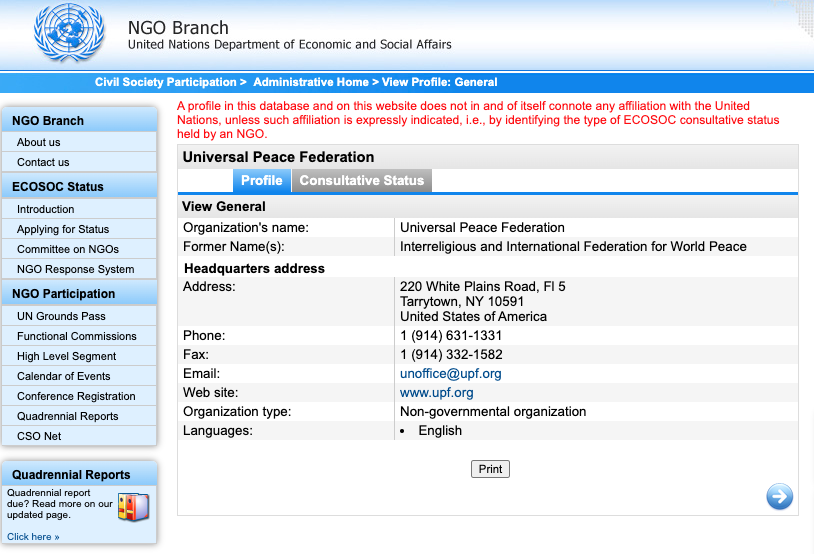
Task: Go to Civil Society Participation breadcrumb
Action: point(165,82)
